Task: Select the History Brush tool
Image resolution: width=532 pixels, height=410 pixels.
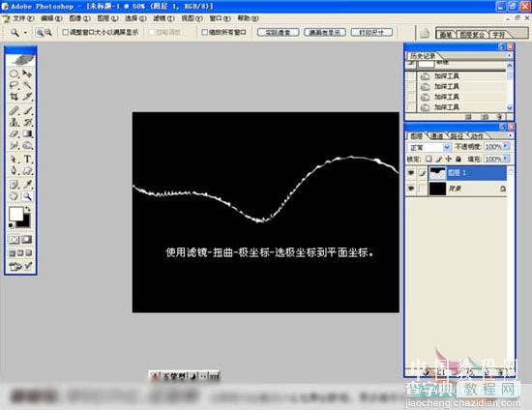Action: click(x=27, y=122)
